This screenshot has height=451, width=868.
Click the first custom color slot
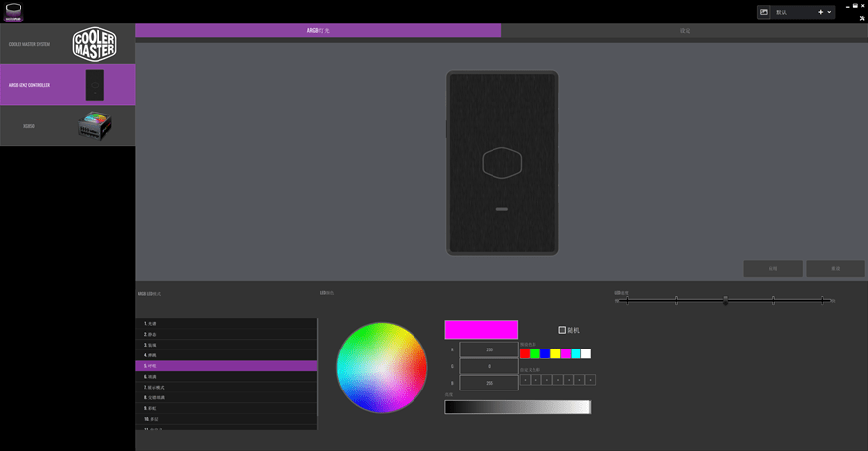525,380
